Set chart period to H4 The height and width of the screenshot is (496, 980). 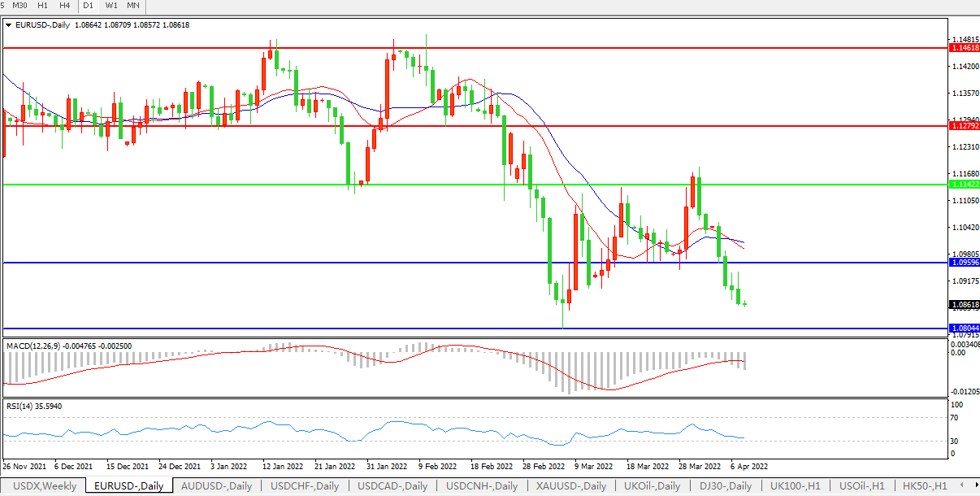point(64,6)
